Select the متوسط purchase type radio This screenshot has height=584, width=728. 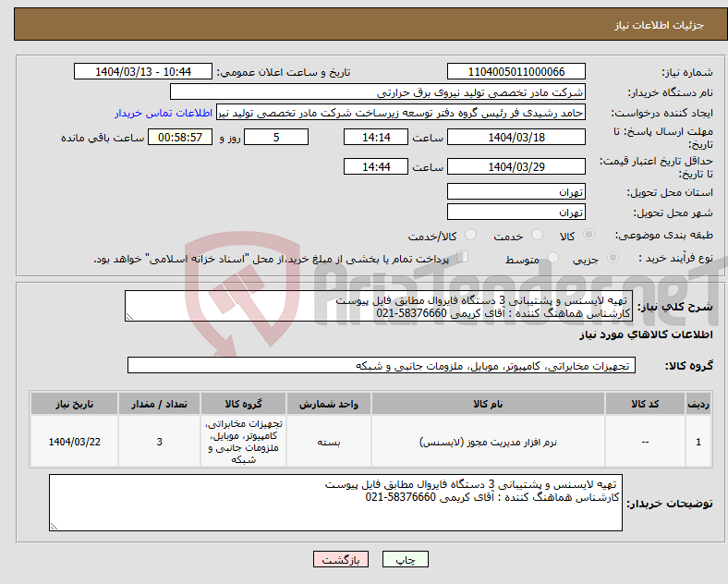[x=552, y=257]
